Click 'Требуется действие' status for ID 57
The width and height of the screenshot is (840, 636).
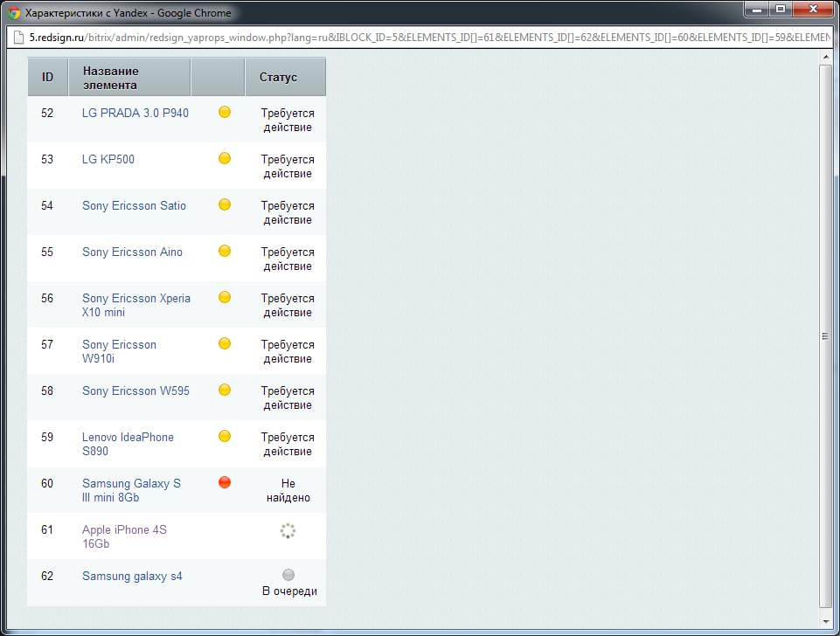coord(288,352)
